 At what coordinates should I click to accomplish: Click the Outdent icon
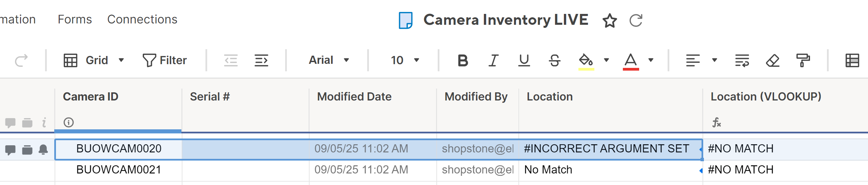(x=231, y=60)
